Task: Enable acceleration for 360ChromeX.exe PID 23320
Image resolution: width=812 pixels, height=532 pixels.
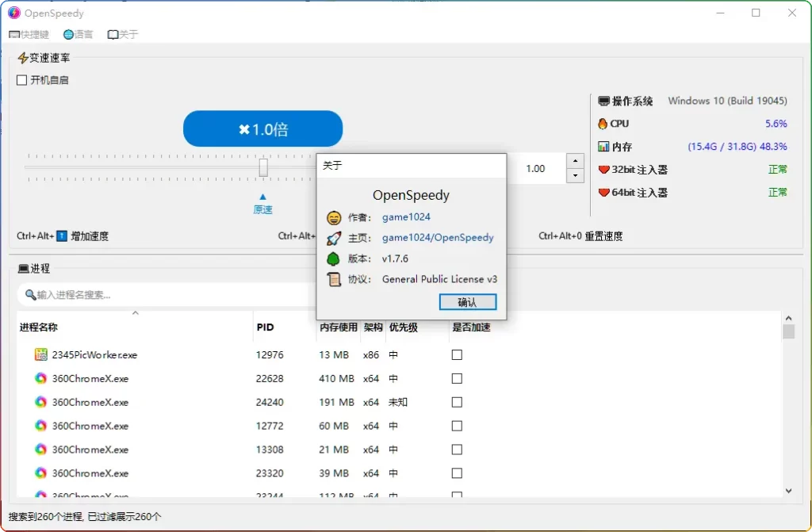Action: [x=457, y=473]
